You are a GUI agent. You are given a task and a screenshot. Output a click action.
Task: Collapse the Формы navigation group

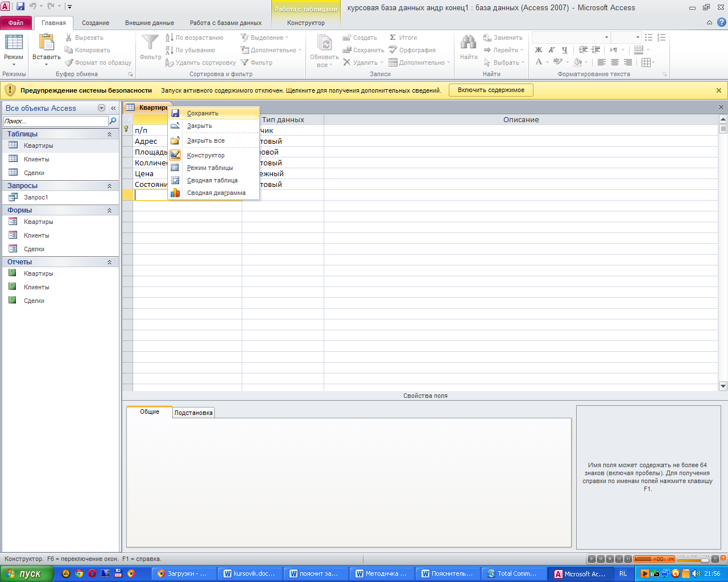point(109,210)
